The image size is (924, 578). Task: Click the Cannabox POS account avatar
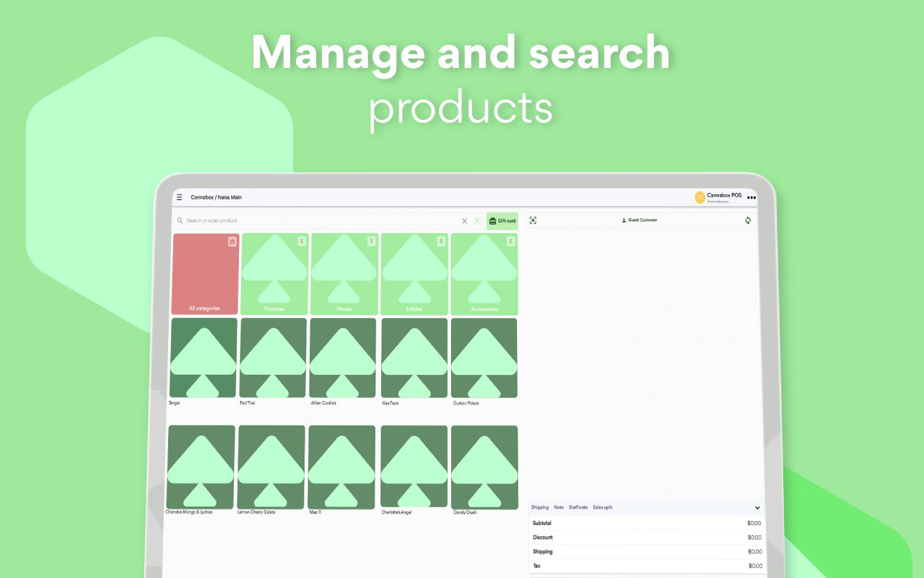point(700,197)
